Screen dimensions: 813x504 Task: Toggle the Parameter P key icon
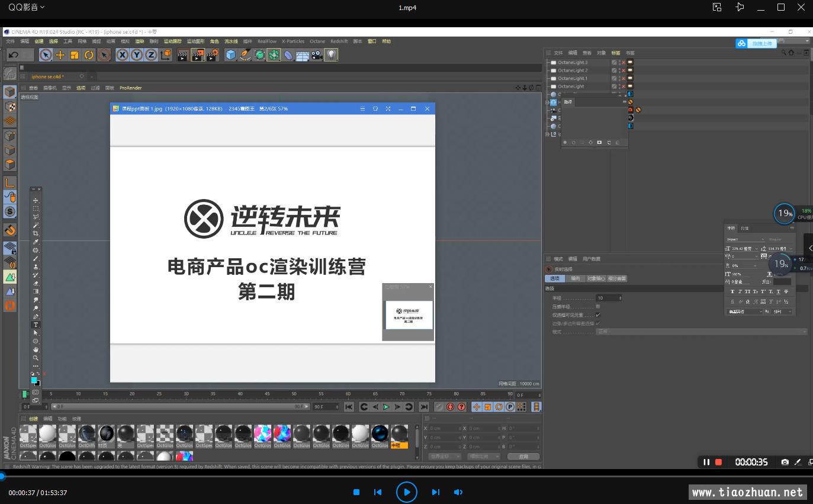510,407
